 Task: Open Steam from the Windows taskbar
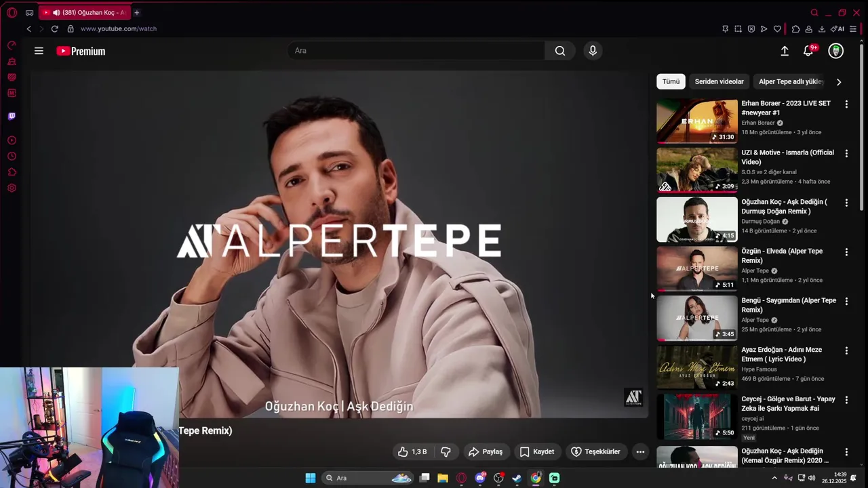tap(517, 478)
